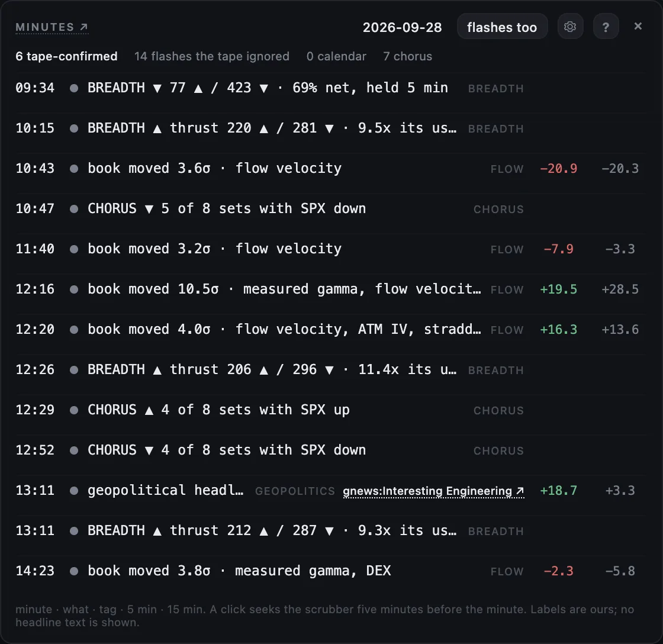Toggle the "flashes too" filter
This screenshot has height=644, width=663.
click(502, 27)
